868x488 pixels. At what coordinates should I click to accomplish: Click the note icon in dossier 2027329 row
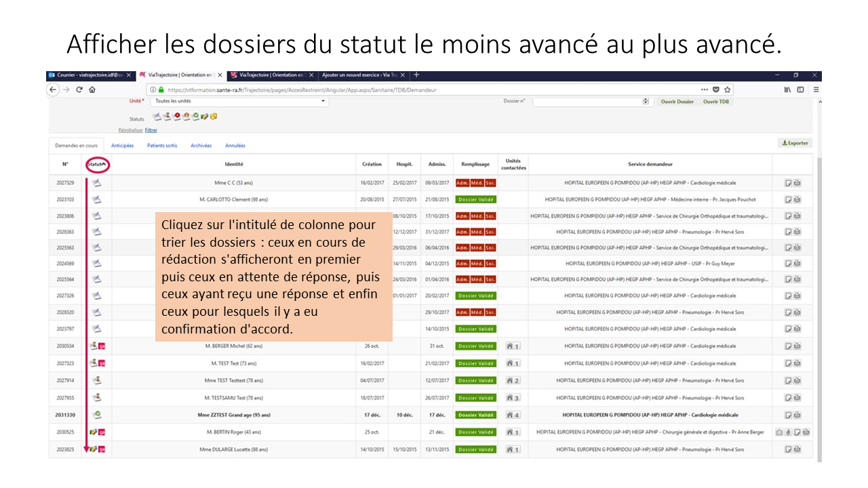(x=788, y=183)
